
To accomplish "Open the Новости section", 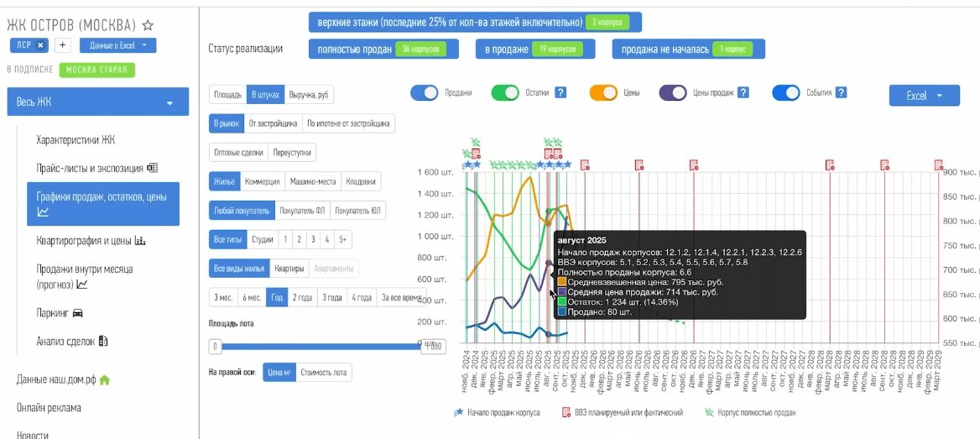I will pyautogui.click(x=33, y=435).
